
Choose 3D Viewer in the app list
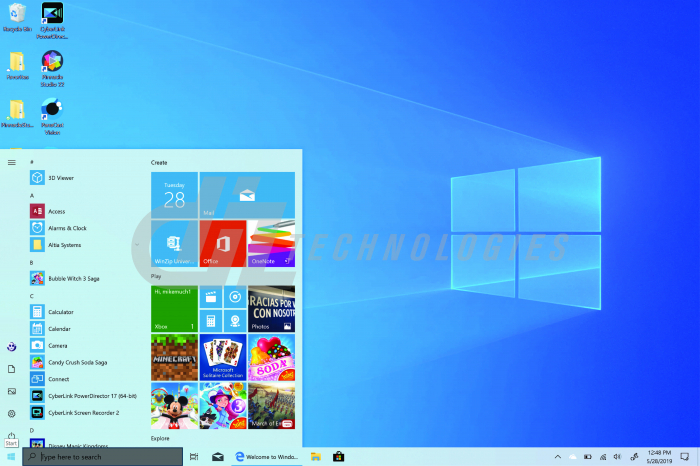pos(60,178)
